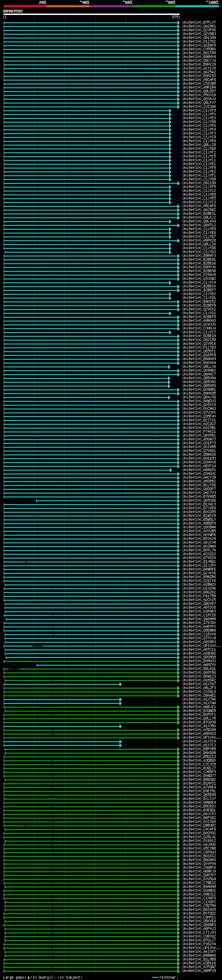Click the green ~80% identity legend segment
222x980 pixels.
154,6
